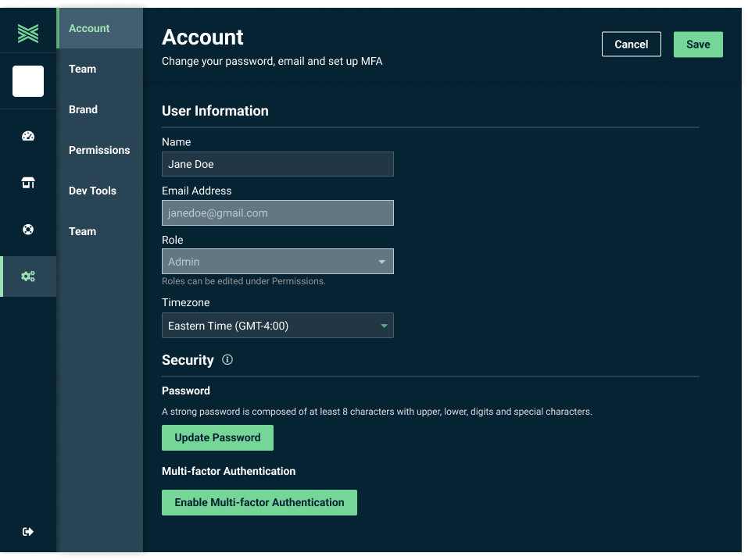The image size is (748, 560).
Task: Click the 'Roles can be edited under Permissions.' text
Action: tap(244, 281)
